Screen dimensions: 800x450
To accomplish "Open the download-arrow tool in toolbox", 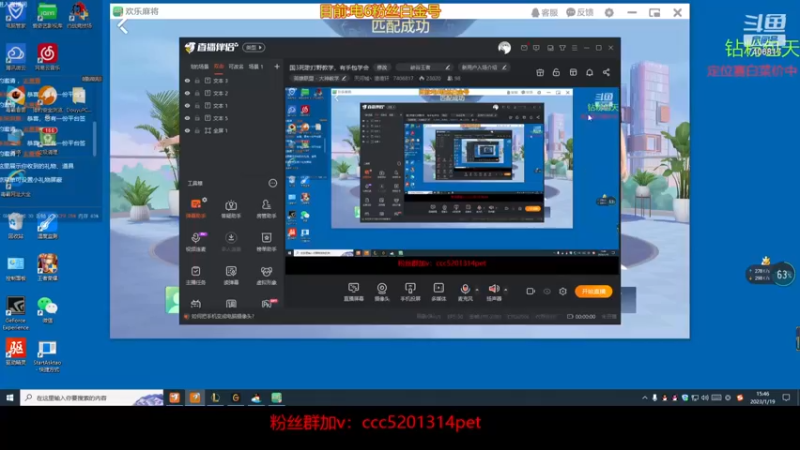I will click(x=231, y=241).
